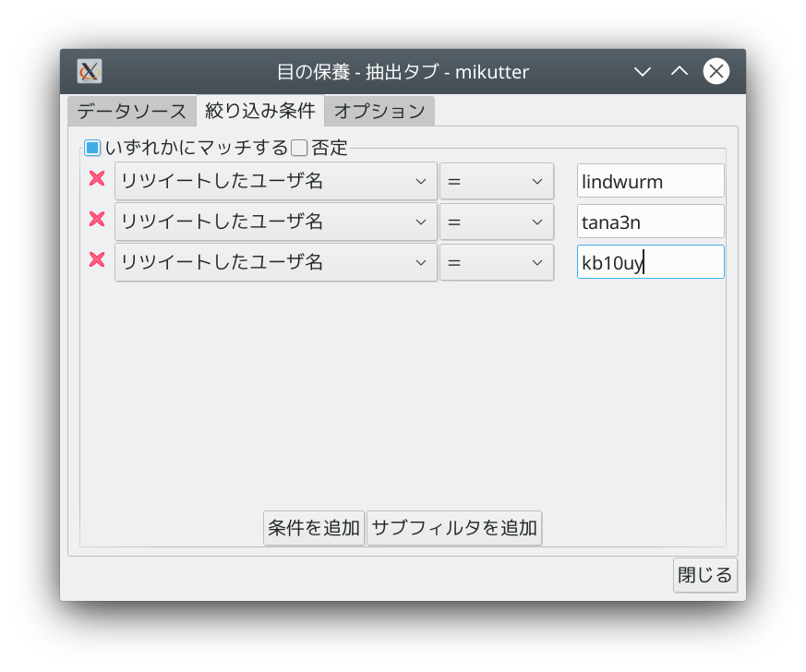Screen dimensions: 806x672
Task: Click the mikutter app icon in title bar
Action: (x=90, y=71)
